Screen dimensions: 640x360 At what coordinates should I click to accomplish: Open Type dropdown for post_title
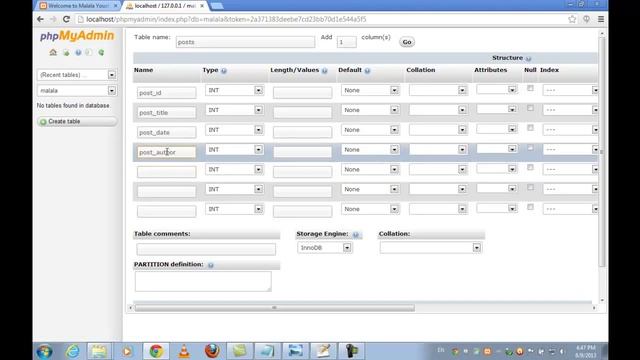(234, 110)
